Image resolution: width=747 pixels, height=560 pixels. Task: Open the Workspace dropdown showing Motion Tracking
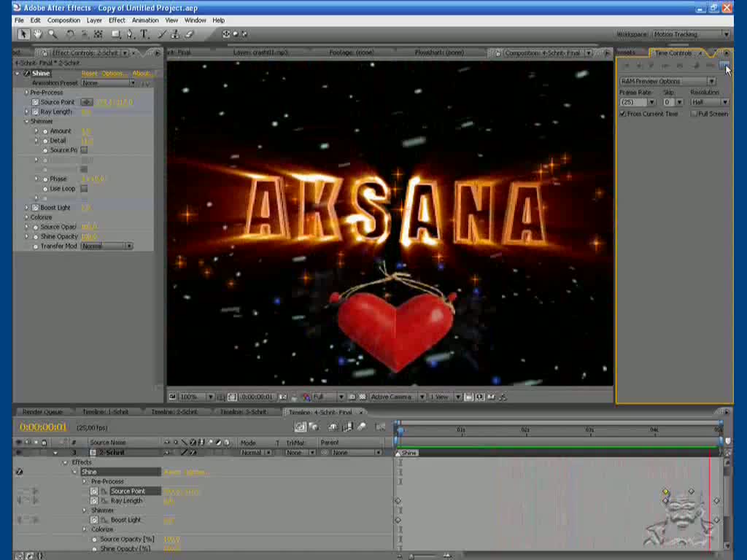[690, 34]
